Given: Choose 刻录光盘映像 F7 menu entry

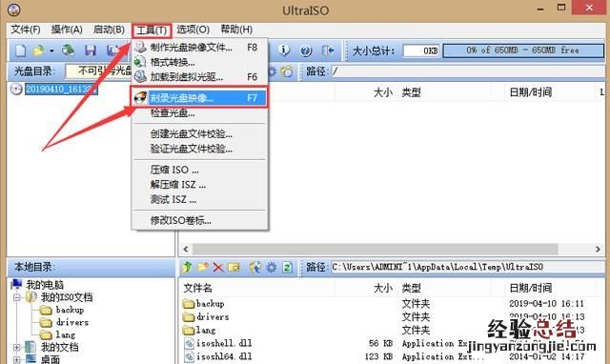Looking at the screenshot, I should [x=200, y=97].
